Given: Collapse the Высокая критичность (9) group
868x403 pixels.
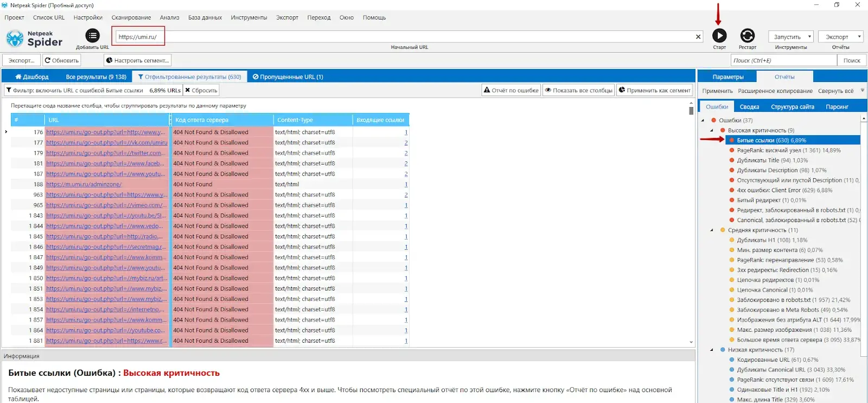Looking at the screenshot, I should click(x=712, y=130).
